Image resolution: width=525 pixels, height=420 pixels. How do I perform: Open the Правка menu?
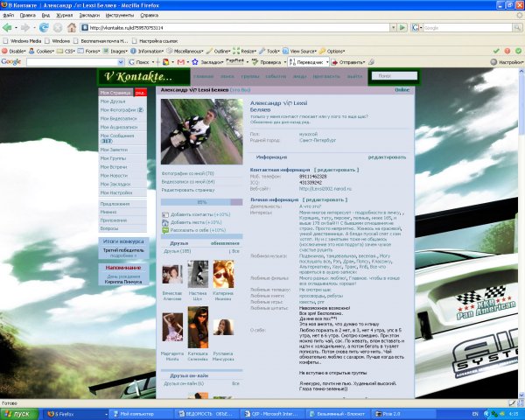point(27,16)
